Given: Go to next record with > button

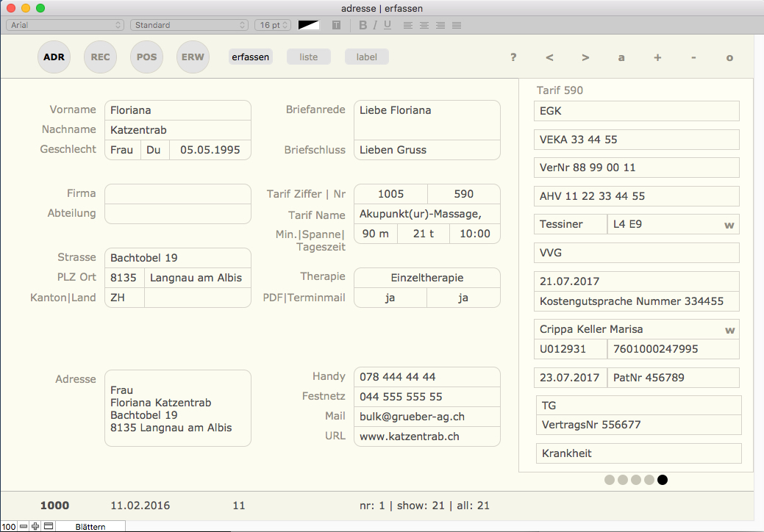Looking at the screenshot, I should click(x=585, y=57).
